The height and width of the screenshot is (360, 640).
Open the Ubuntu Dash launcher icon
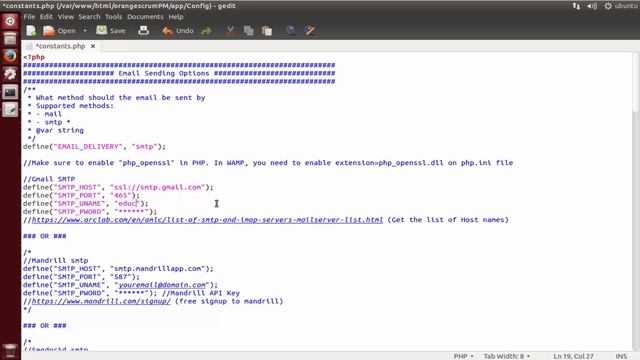point(10,21)
